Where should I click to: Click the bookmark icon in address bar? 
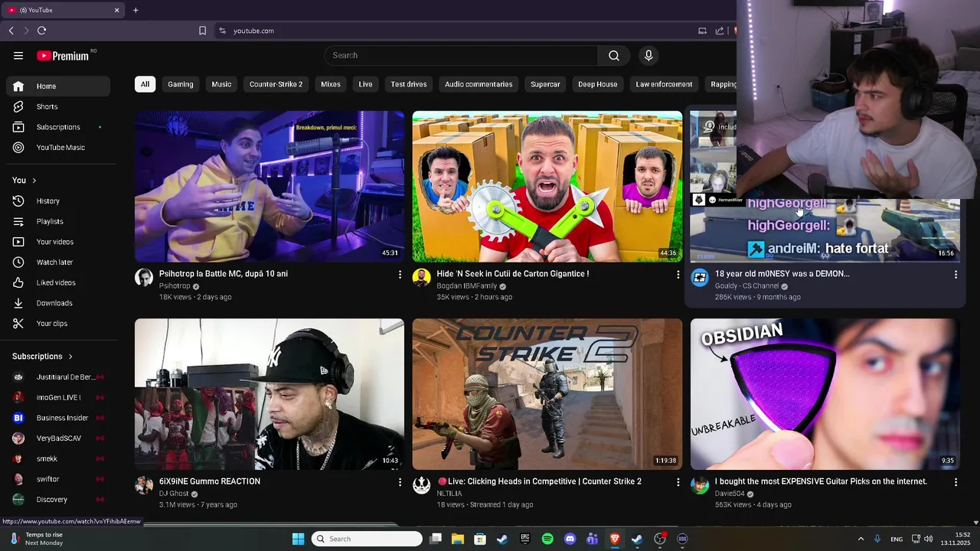[202, 31]
